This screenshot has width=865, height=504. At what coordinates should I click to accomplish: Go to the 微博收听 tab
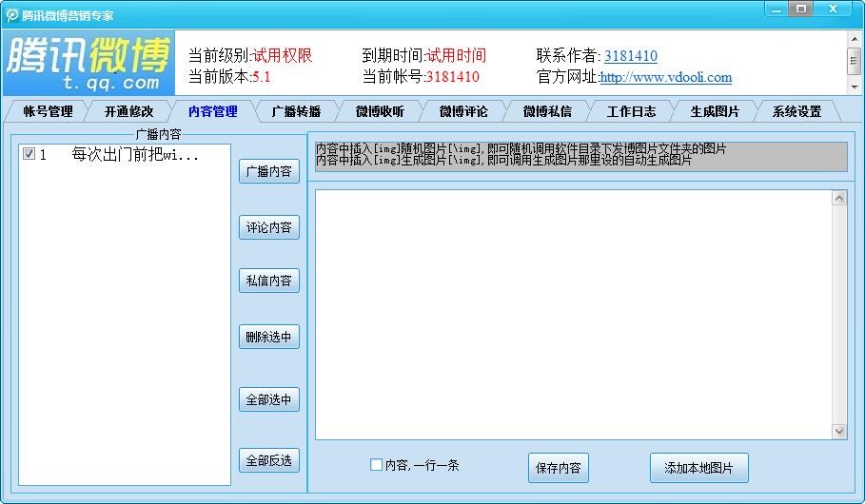pos(380,111)
